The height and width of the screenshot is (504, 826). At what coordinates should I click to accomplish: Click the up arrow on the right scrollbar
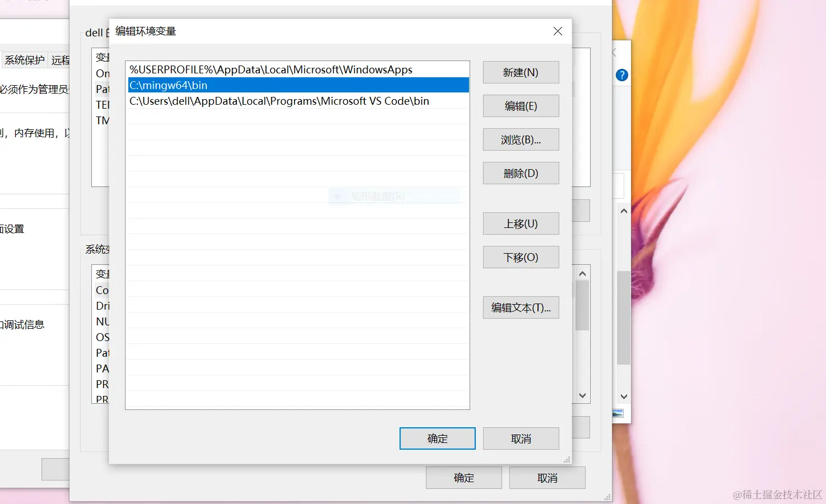pyautogui.click(x=623, y=211)
